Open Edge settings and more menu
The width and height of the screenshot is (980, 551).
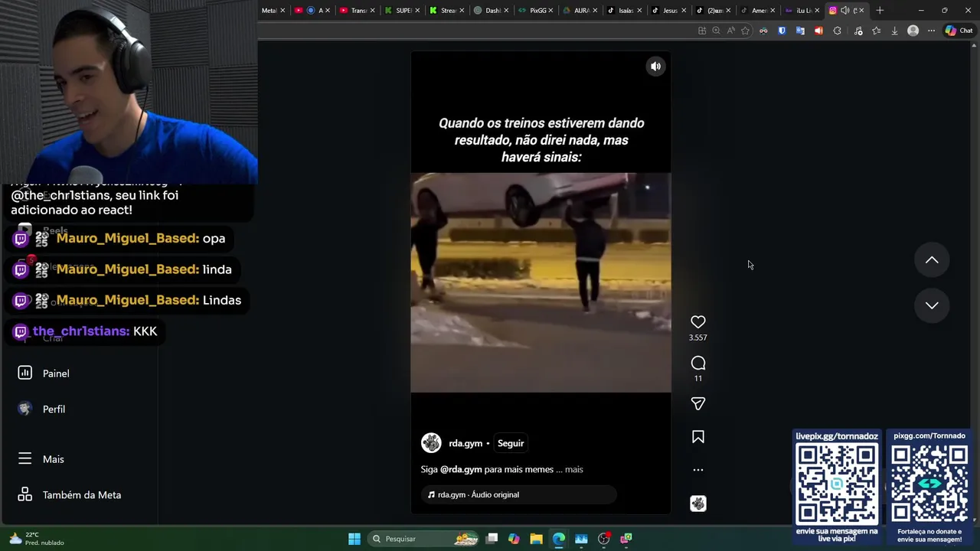(931, 31)
